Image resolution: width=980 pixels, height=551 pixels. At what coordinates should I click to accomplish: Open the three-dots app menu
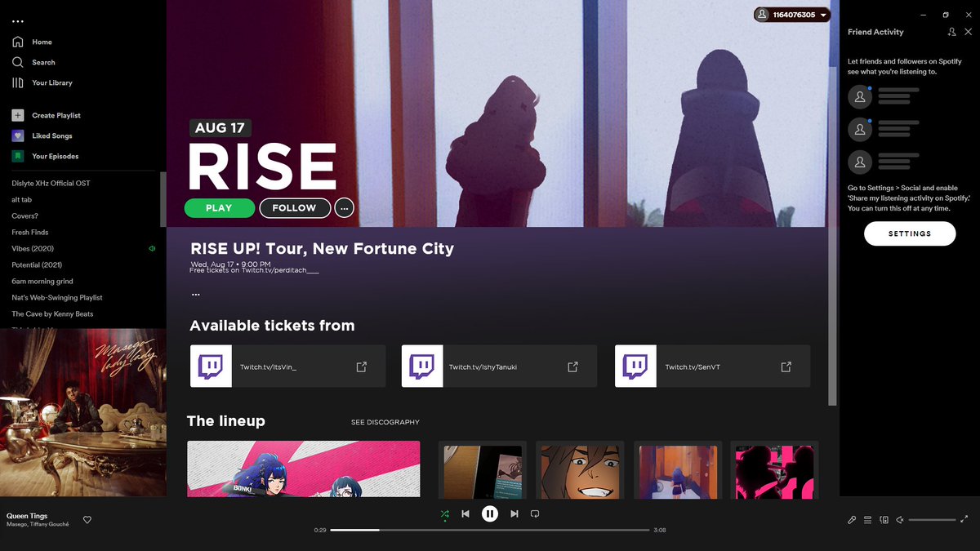tap(18, 21)
